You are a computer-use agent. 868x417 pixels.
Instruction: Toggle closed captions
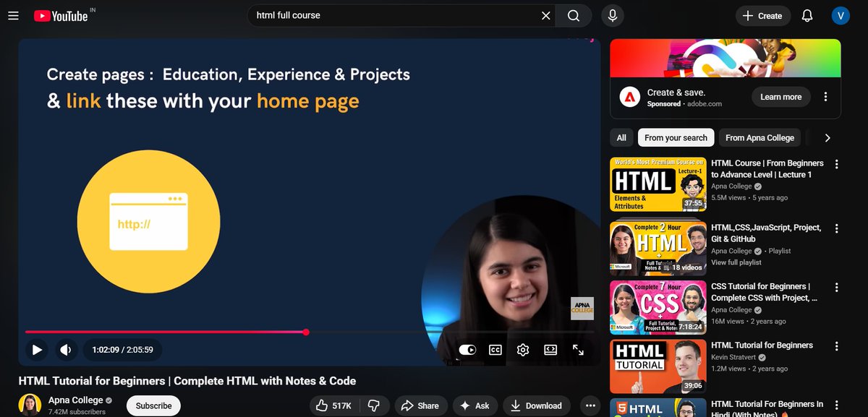(x=495, y=350)
